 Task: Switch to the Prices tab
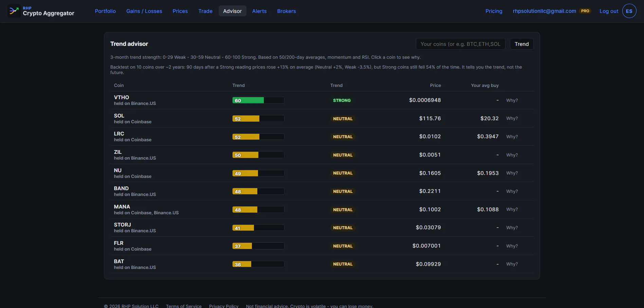coord(180,11)
